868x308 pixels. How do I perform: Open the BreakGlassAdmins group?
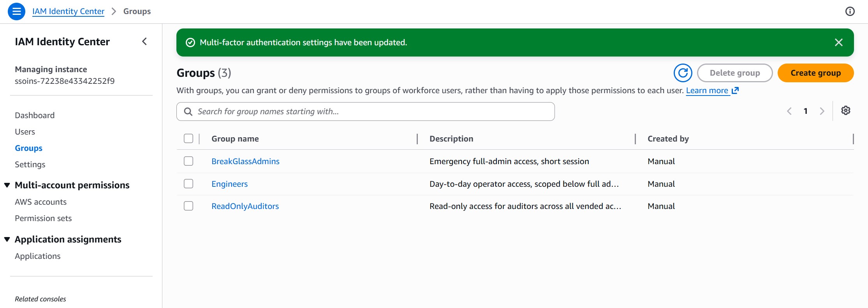tap(245, 161)
